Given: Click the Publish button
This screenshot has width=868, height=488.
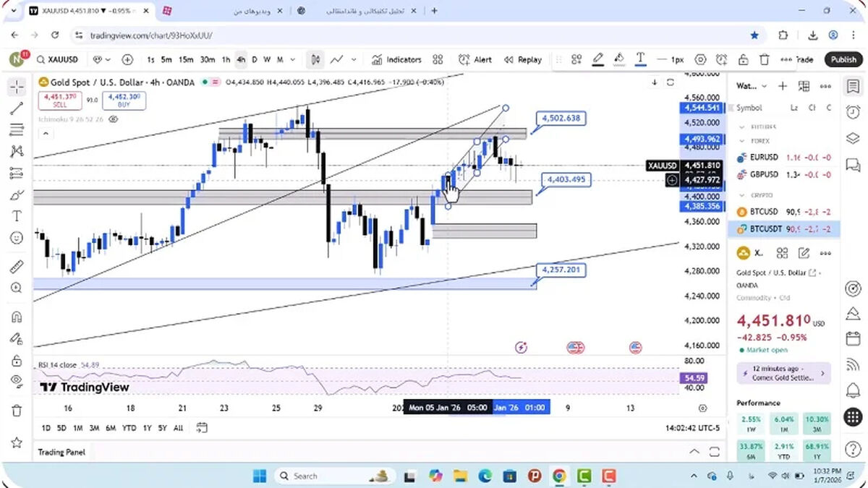Looking at the screenshot, I should 843,60.
